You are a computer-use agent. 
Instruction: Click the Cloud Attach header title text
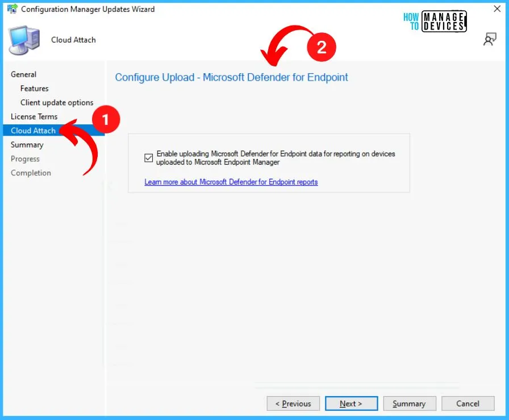click(x=73, y=40)
